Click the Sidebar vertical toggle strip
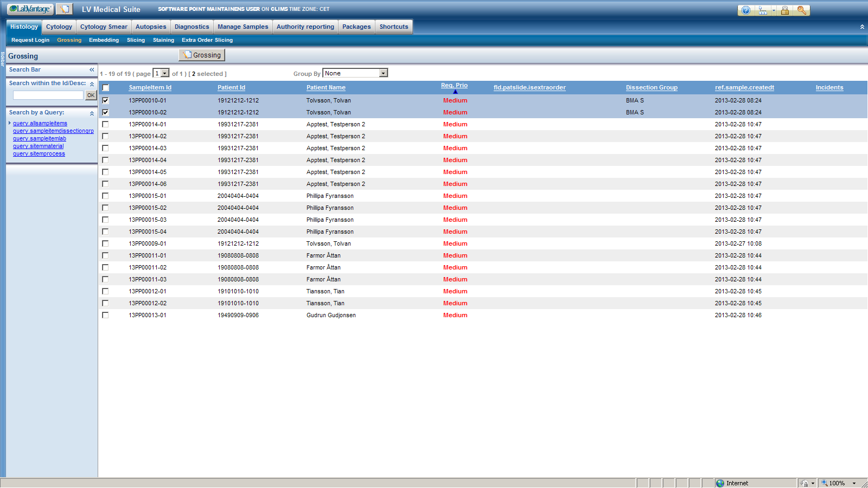 (x=2, y=59)
